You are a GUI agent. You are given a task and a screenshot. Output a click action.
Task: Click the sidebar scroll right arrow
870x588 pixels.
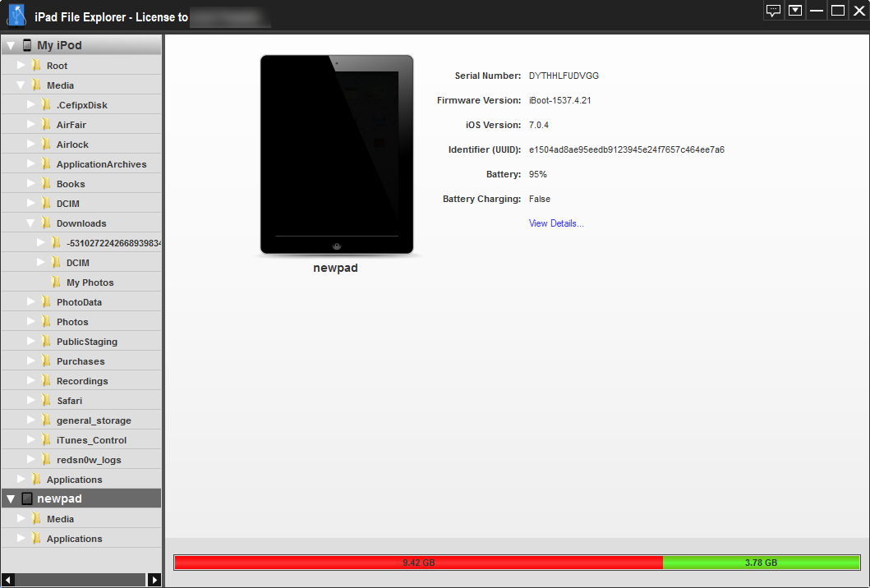pyautogui.click(x=154, y=581)
